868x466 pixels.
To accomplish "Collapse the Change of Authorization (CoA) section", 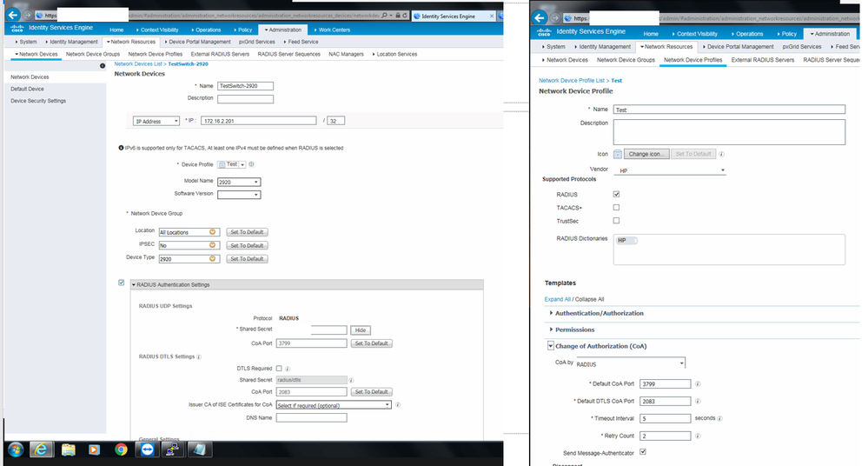I will point(551,346).
